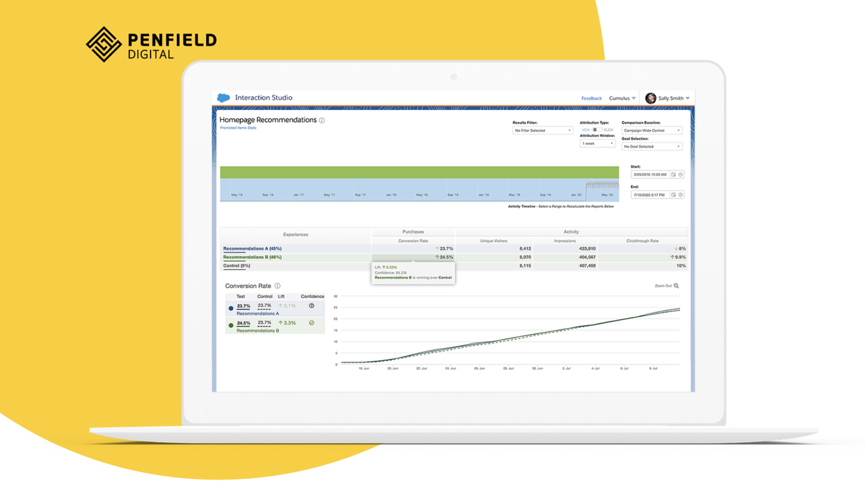Viewport: 868px width, 488px height.
Task: Open clock icon for End time
Action: tap(681, 195)
